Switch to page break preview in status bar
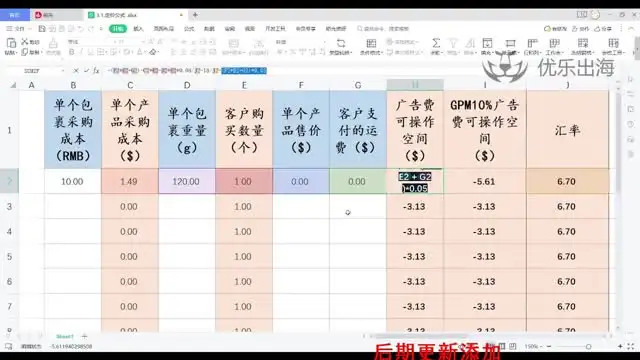This screenshot has width=640, height=360. tap(513, 347)
